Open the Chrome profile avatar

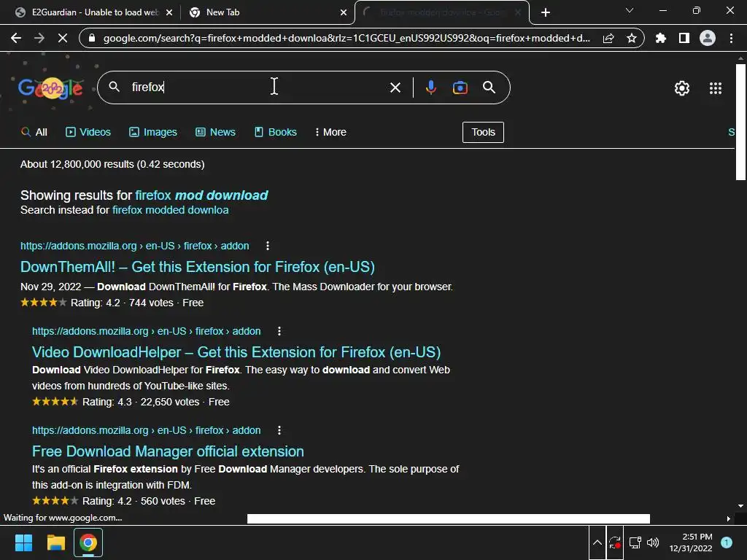tap(708, 38)
